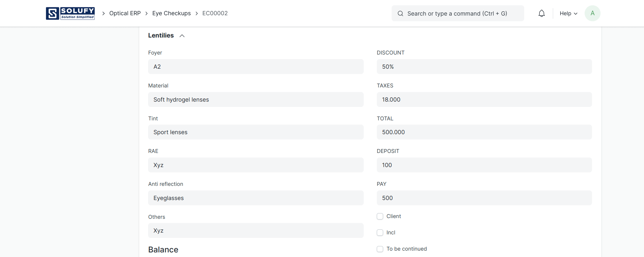Collapse the Lentilies section chevron

[182, 36]
